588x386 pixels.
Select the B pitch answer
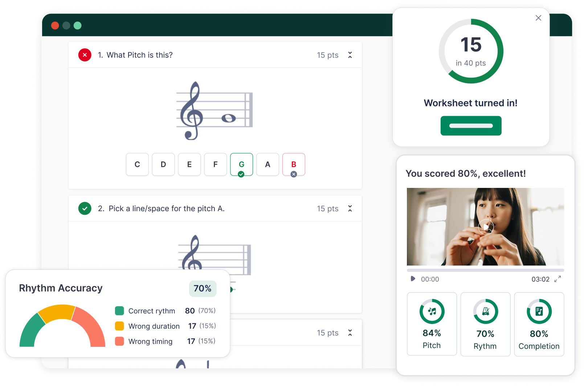294,164
